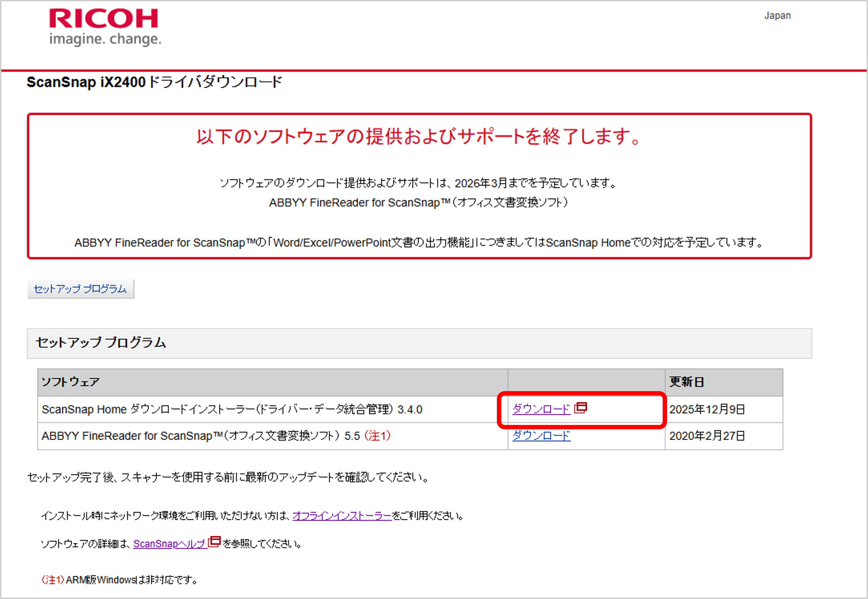Screen dimensions: 868x599
Task: Open the ScanSnapヘルプ link
Action: point(170,544)
